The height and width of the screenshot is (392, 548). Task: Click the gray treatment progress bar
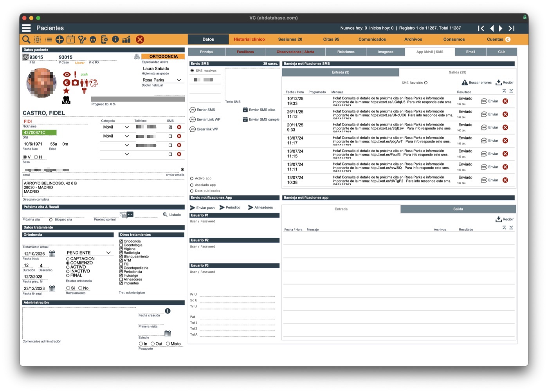point(138,99)
